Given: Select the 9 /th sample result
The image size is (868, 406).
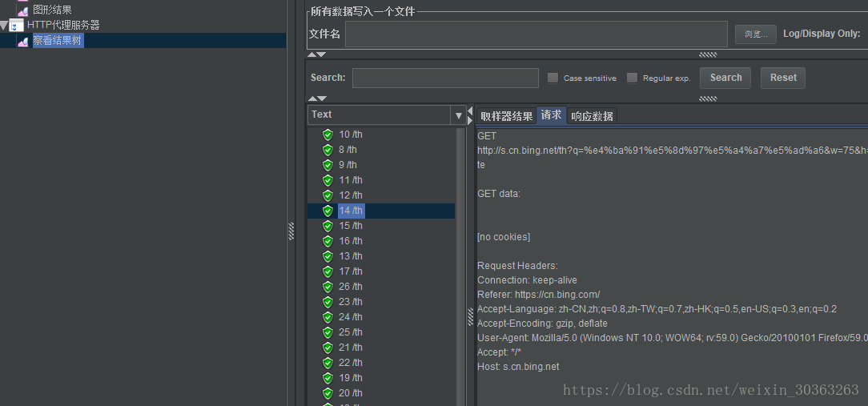Looking at the screenshot, I should [x=348, y=165].
